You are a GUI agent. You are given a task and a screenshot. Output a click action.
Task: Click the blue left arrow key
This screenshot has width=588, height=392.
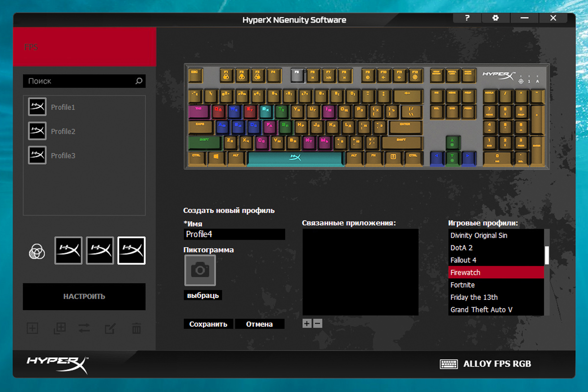tap(437, 158)
